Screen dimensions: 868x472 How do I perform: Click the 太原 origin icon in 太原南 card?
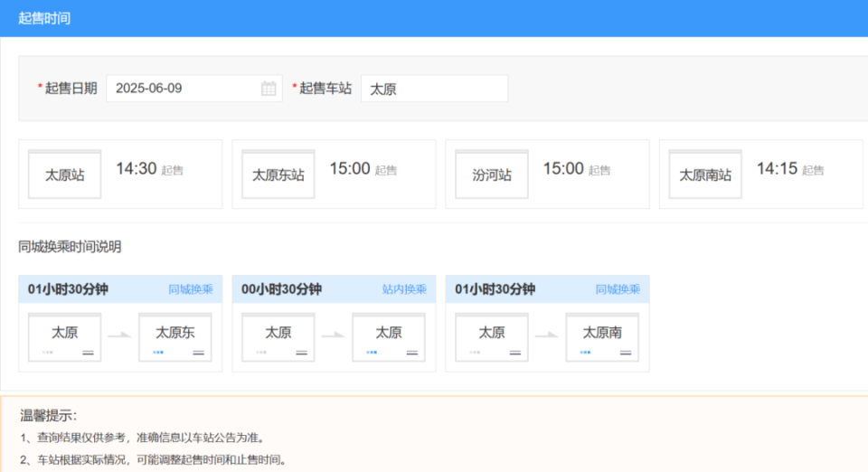pyautogui.click(x=492, y=337)
